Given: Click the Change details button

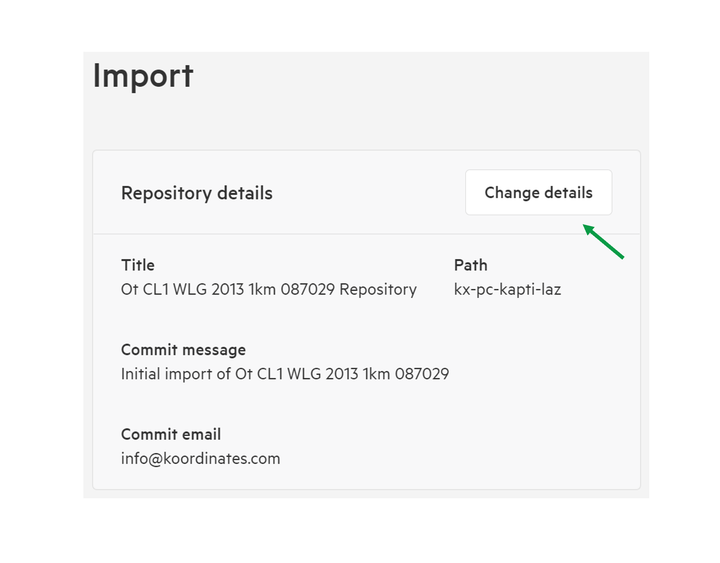Looking at the screenshot, I should 539,192.
